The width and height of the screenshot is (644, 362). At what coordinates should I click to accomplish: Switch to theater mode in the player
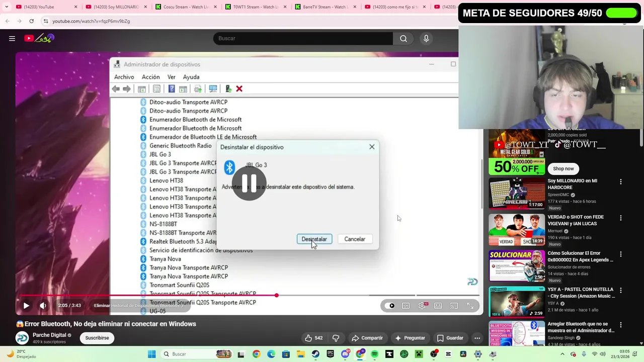[438, 305]
